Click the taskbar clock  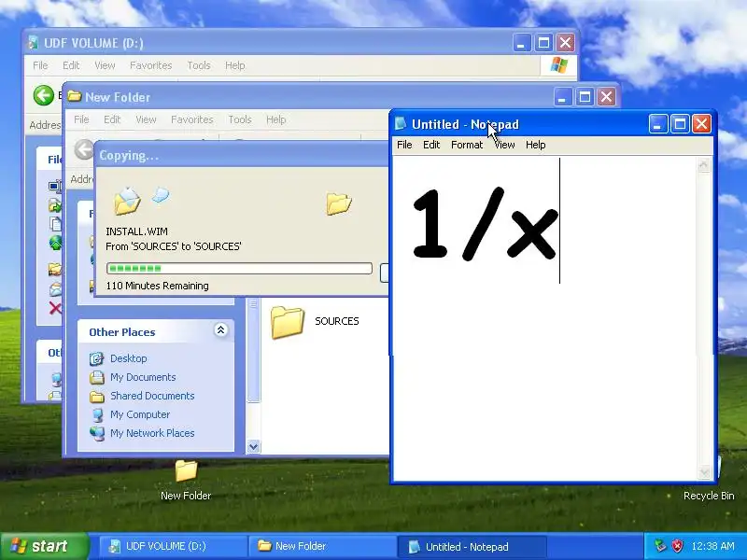[x=712, y=546]
